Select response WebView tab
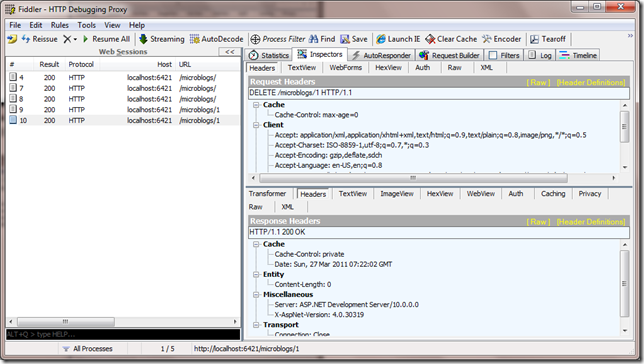The width and height of the screenshot is (644, 364). (481, 194)
